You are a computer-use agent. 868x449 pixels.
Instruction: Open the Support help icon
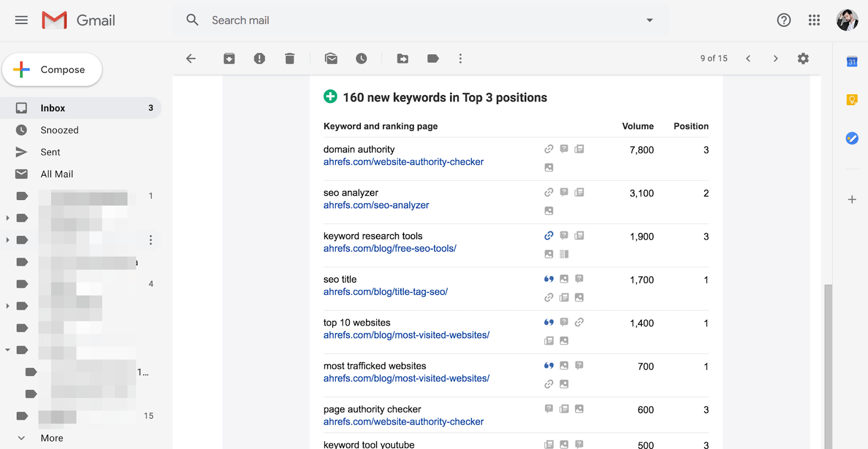pyautogui.click(x=783, y=20)
